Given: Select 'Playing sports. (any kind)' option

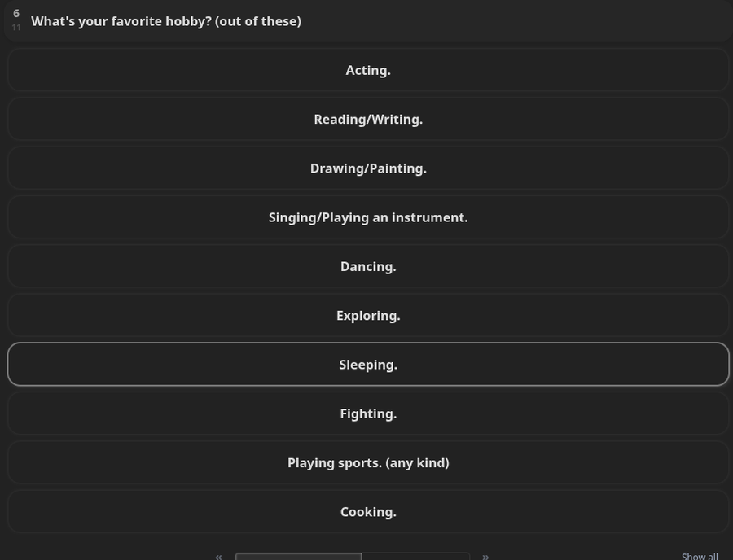Looking at the screenshot, I should pos(368,462).
